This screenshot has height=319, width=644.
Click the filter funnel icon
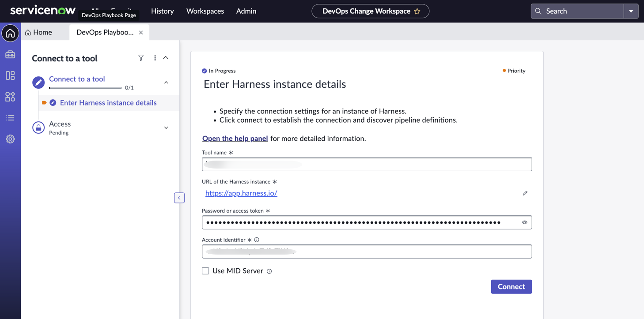[141, 58]
